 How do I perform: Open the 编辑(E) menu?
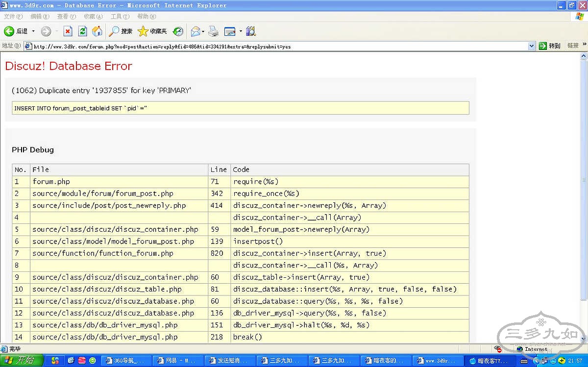[x=40, y=17]
